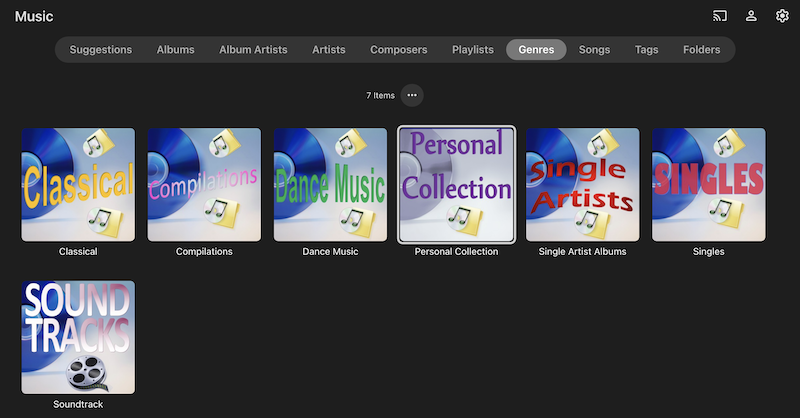Viewport: 800px width, 418px height.
Task: Click the Single Artist Albums title link
Action: pos(583,252)
